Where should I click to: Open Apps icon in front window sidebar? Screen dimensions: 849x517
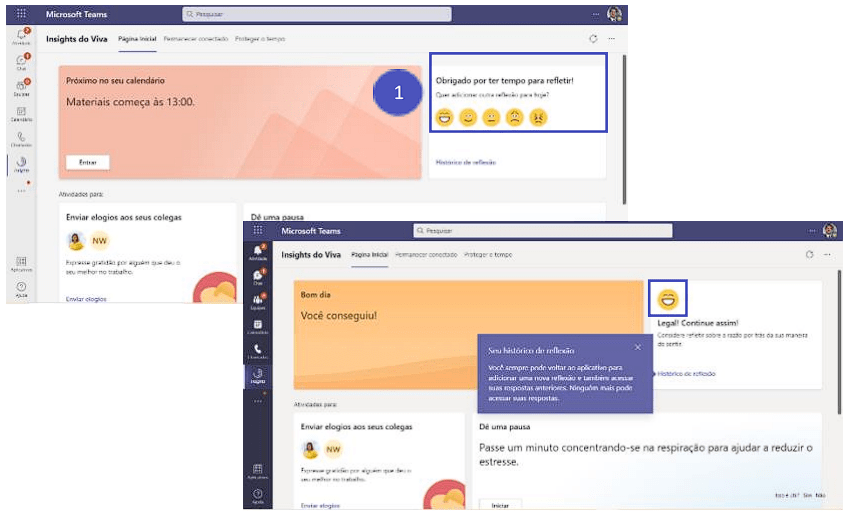258,471
